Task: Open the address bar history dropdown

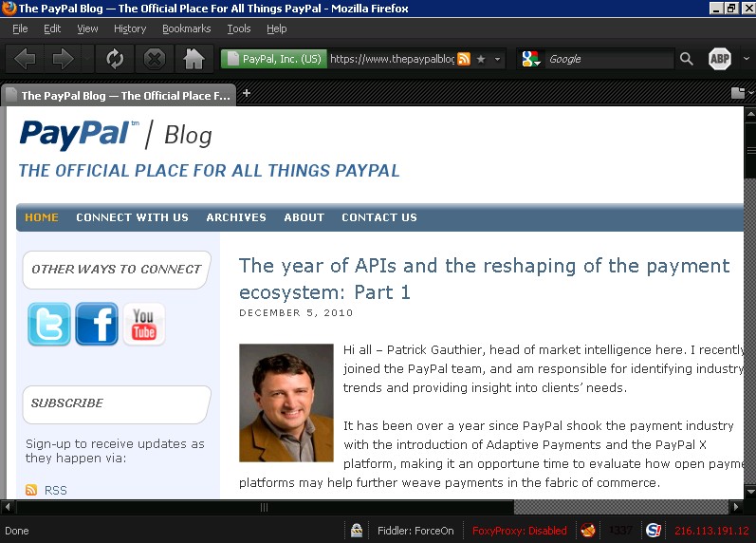Action: pyautogui.click(x=498, y=60)
